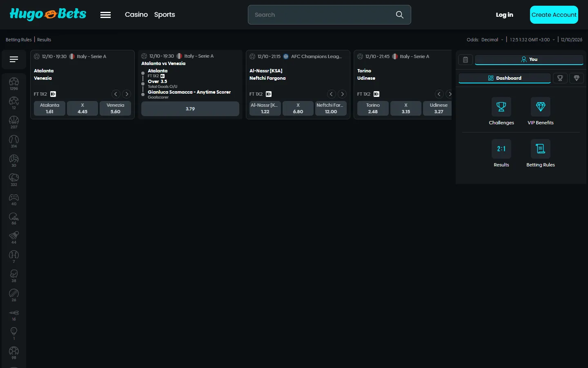Select draw X odds 6.80 for Al-Nassr match

click(x=298, y=108)
